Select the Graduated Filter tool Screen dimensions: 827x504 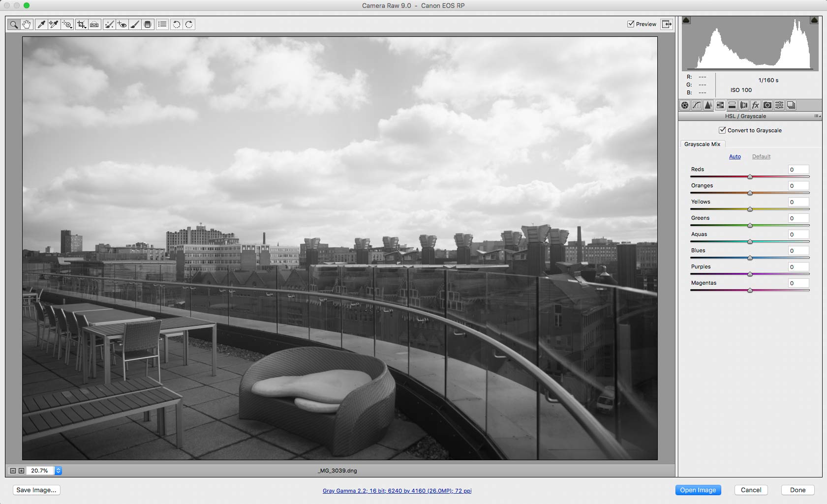click(x=148, y=24)
